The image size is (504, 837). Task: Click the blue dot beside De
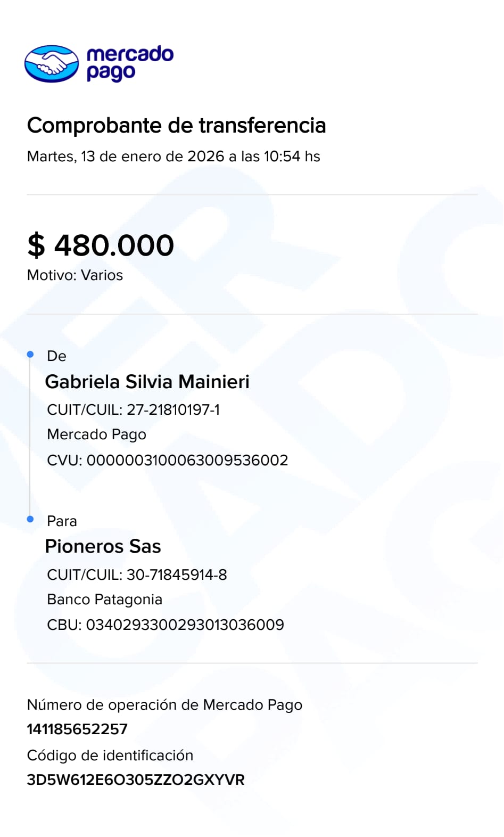click(x=30, y=354)
